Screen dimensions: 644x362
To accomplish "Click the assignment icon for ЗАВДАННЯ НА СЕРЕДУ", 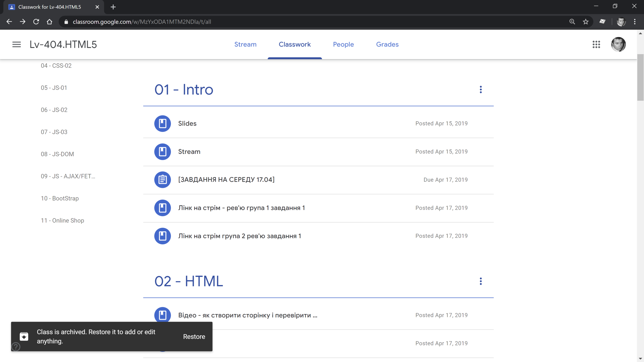I will pyautogui.click(x=162, y=180).
